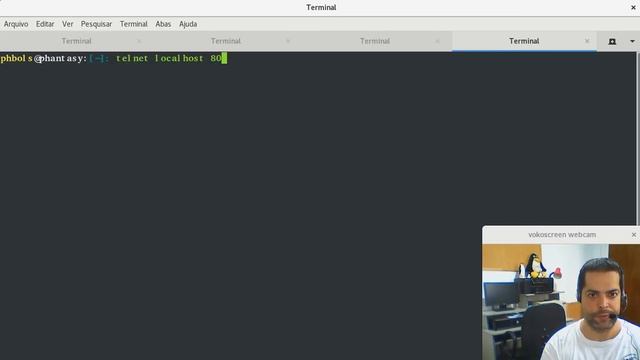Close the vokoscreen webcam window
Image resolution: width=640 pixels, height=360 pixels.
(x=634, y=235)
